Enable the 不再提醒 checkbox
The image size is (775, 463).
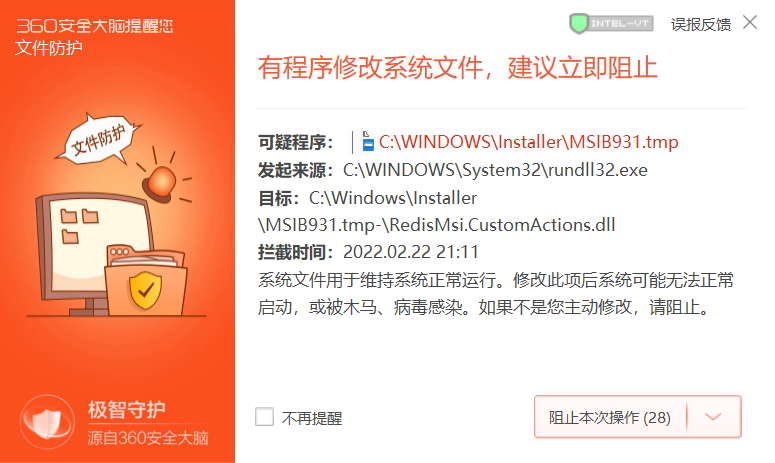point(264,417)
